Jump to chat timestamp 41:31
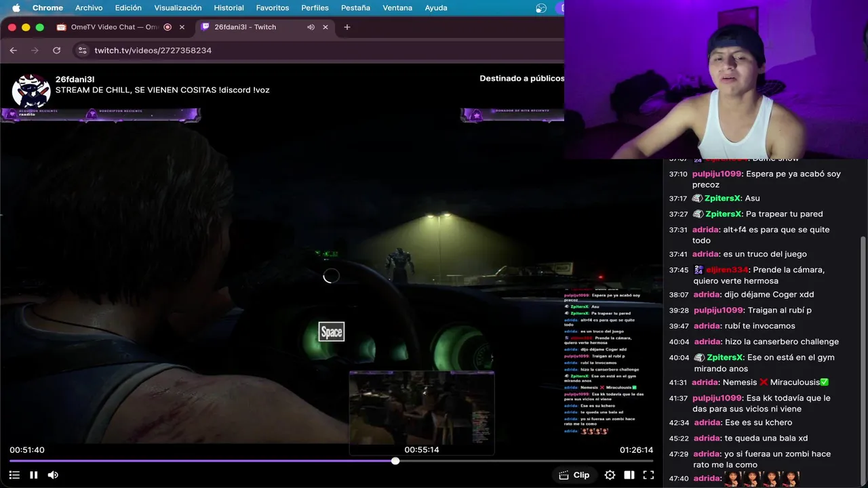This screenshot has width=868, height=488. click(x=678, y=382)
